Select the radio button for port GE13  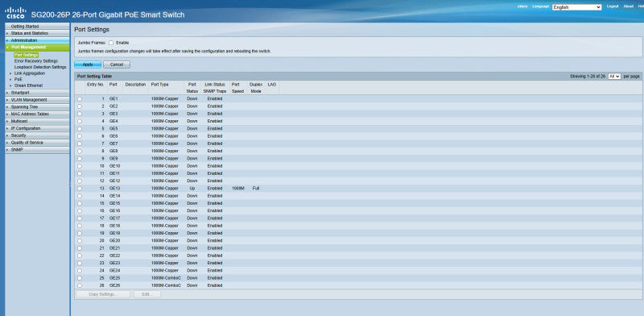[x=79, y=188]
